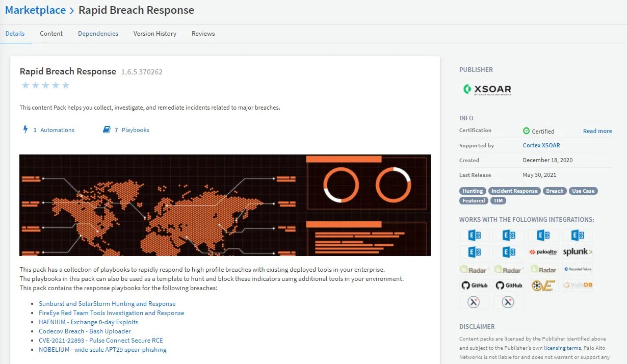Click the green Certified checkmark icon
627x364 pixels.
coord(526,131)
